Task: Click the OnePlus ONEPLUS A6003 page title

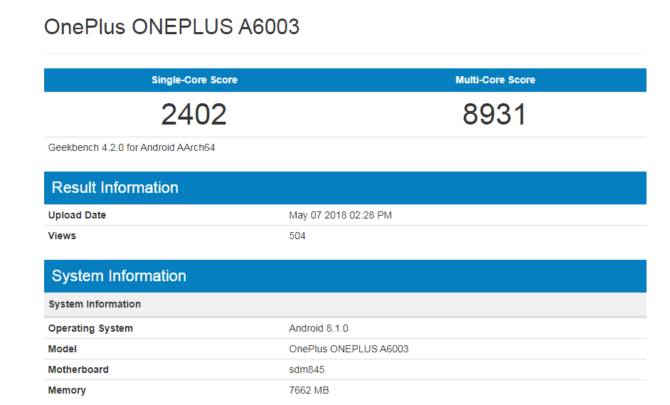Action: (x=172, y=27)
